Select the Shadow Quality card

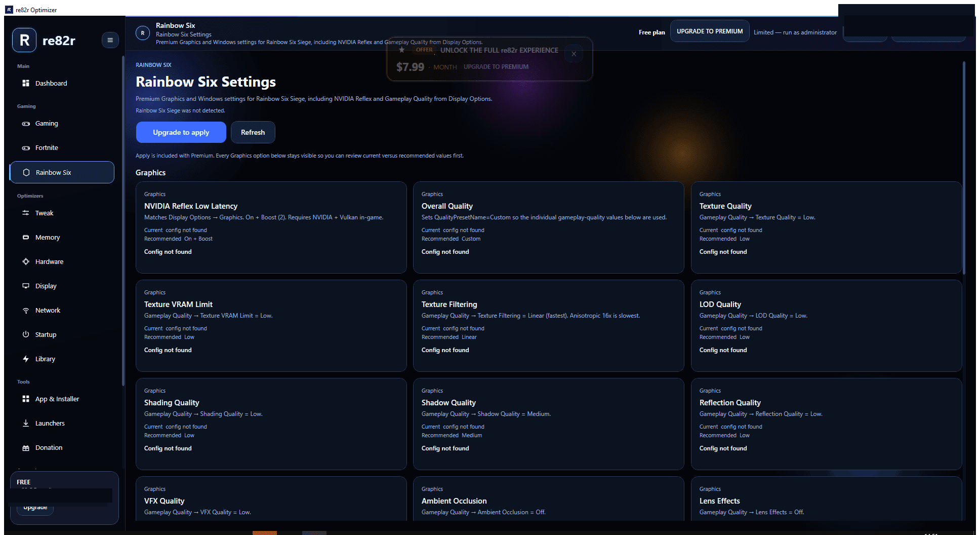point(548,424)
